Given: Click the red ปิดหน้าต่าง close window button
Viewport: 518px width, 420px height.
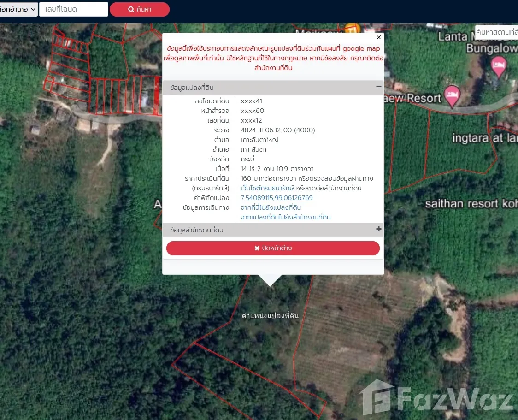Looking at the screenshot, I should click(x=273, y=248).
